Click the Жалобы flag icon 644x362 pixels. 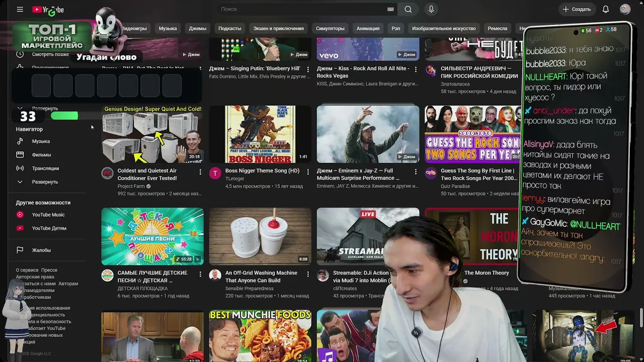[x=20, y=250]
